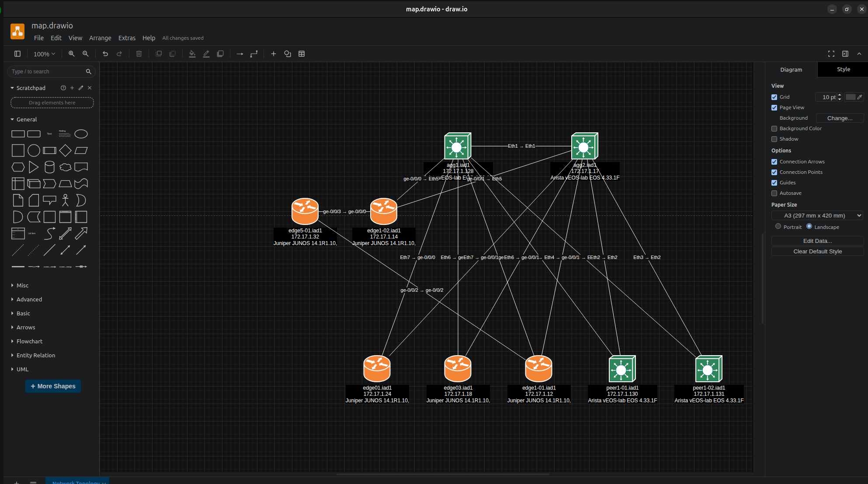The width and height of the screenshot is (868, 484).
Task: Delete selection using the trash icon
Action: pos(139,54)
